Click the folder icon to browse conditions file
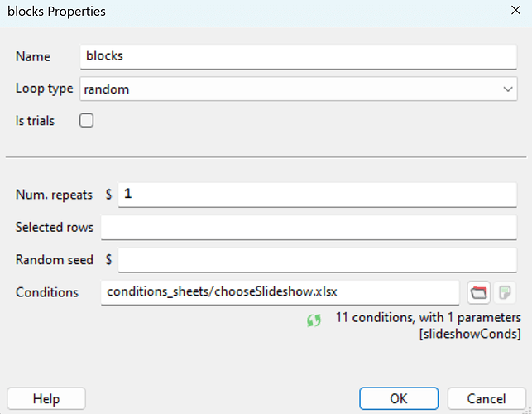Viewport: 532px width, 414px height. click(x=479, y=292)
